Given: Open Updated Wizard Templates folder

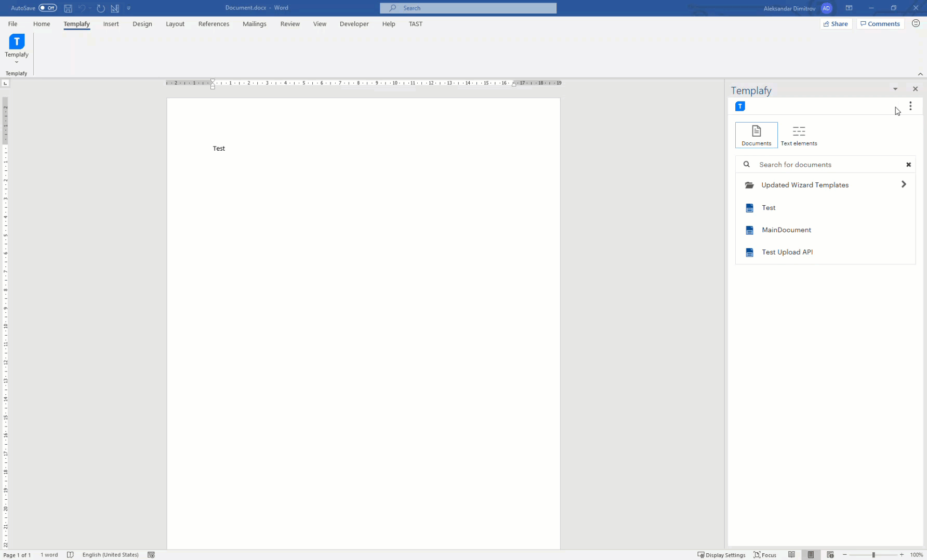Looking at the screenshot, I should click(825, 185).
